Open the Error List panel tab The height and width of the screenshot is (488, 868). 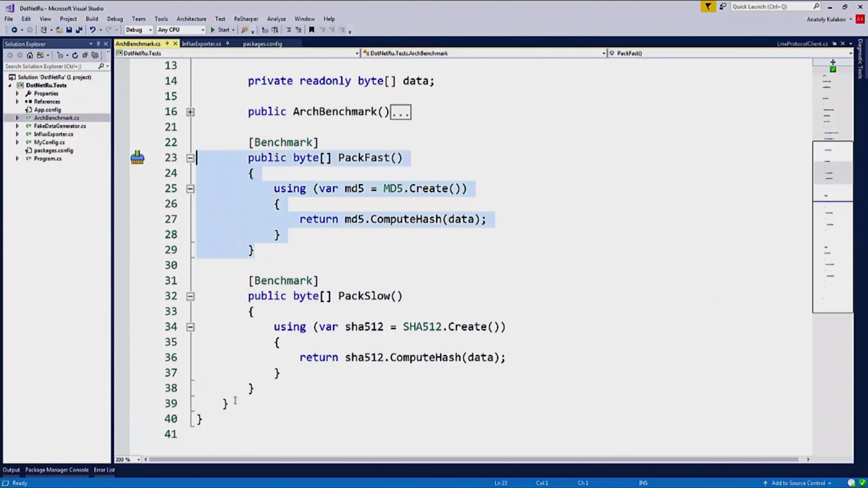coord(104,470)
